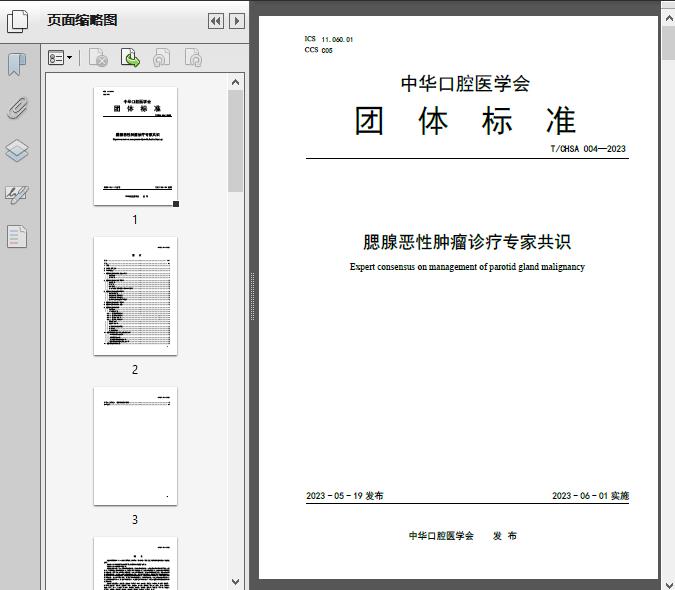Screen dimensions: 675x590
Task: Click the document vertical scrollbar handle
Action: (x=669, y=43)
